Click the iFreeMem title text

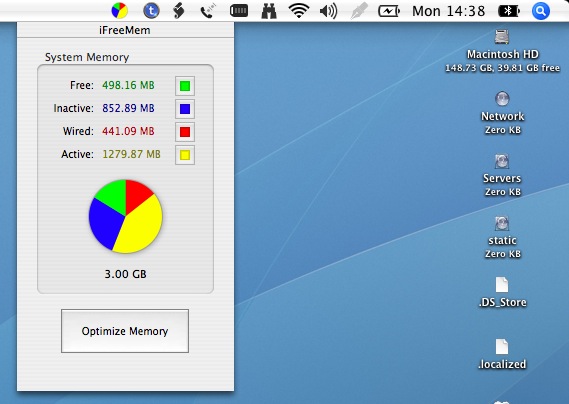click(x=124, y=30)
